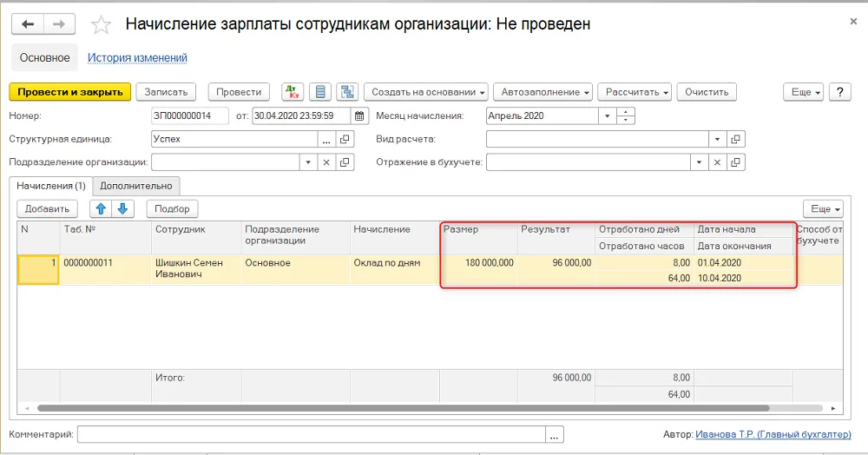868x455 pixels.
Task: Click Подбор button
Action: (x=172, y=208)
